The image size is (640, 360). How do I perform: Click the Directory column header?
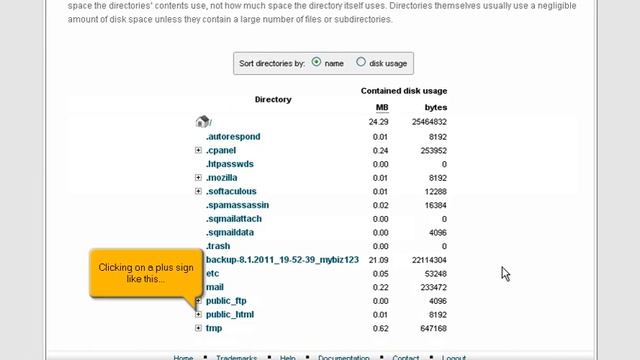click(273, 99)
